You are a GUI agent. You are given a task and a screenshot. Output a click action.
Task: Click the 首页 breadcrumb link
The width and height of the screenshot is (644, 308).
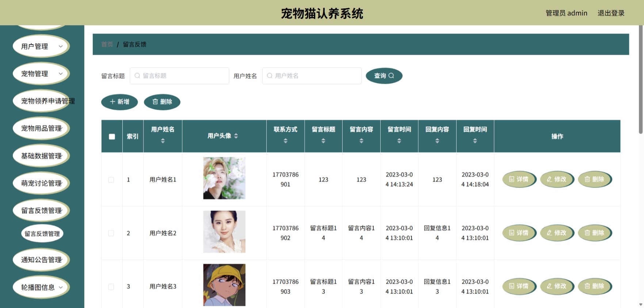(107, 44)
